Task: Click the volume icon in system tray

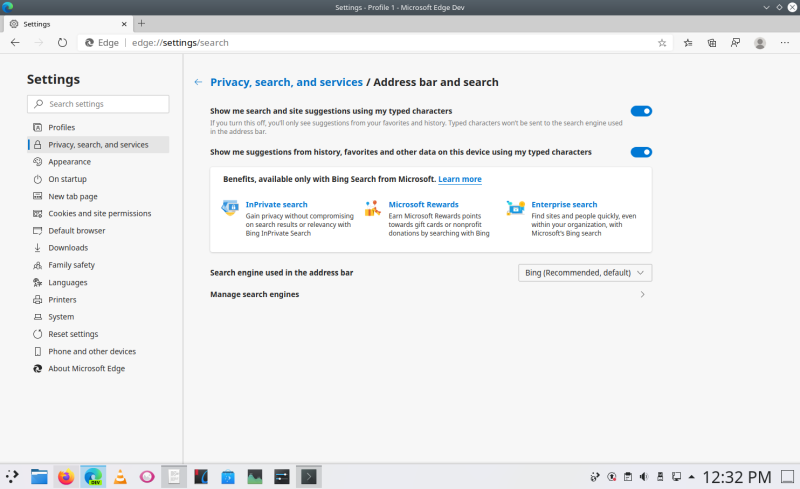Action: (x=644, y=477)
